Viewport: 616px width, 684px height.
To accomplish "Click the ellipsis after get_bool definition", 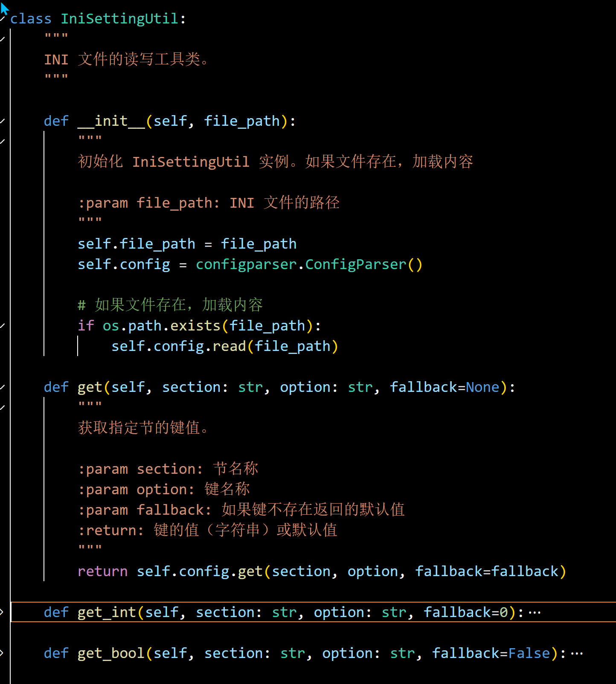I will (577, 654).
